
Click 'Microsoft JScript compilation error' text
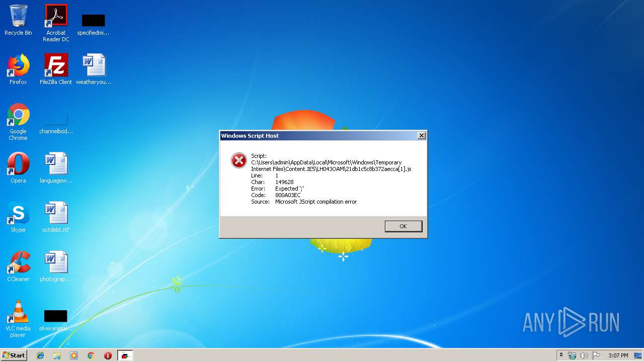[316, 202]
